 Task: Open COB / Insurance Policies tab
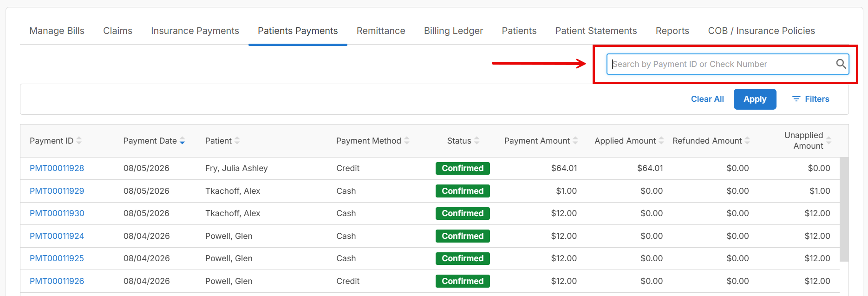coord(762,31)
